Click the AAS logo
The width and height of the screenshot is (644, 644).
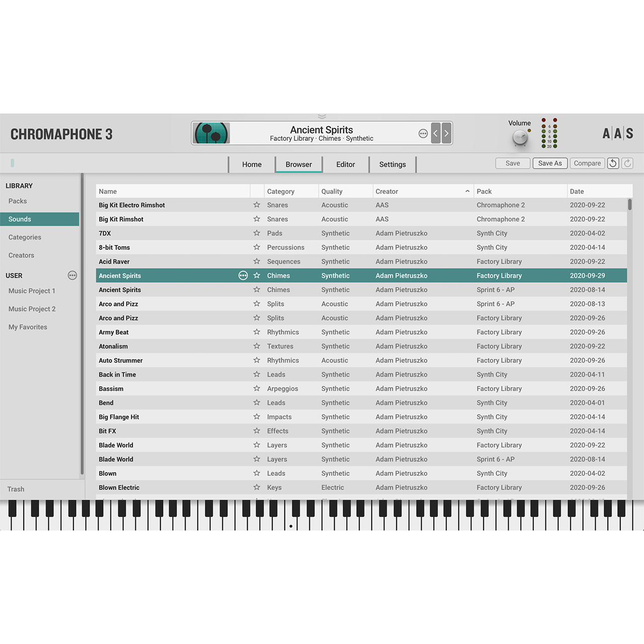click(x=618, y=133)
